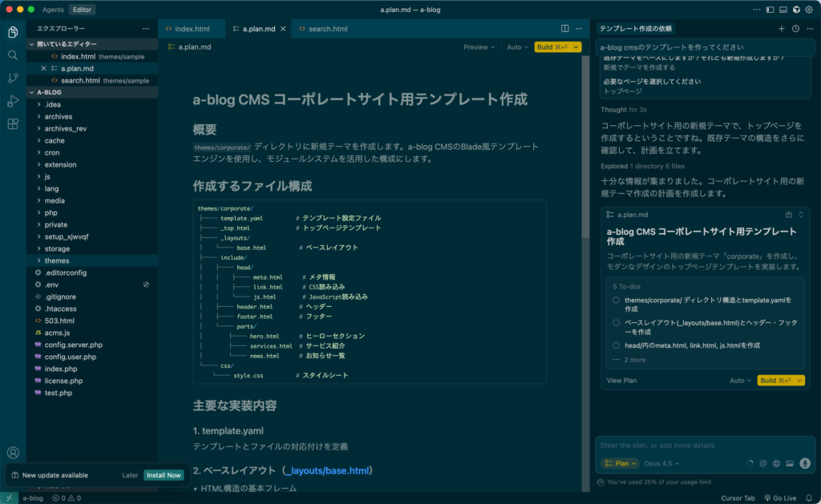Switch to the Agents view tab
The width and height of the screenshot is (821, 504).
point(54,10)
